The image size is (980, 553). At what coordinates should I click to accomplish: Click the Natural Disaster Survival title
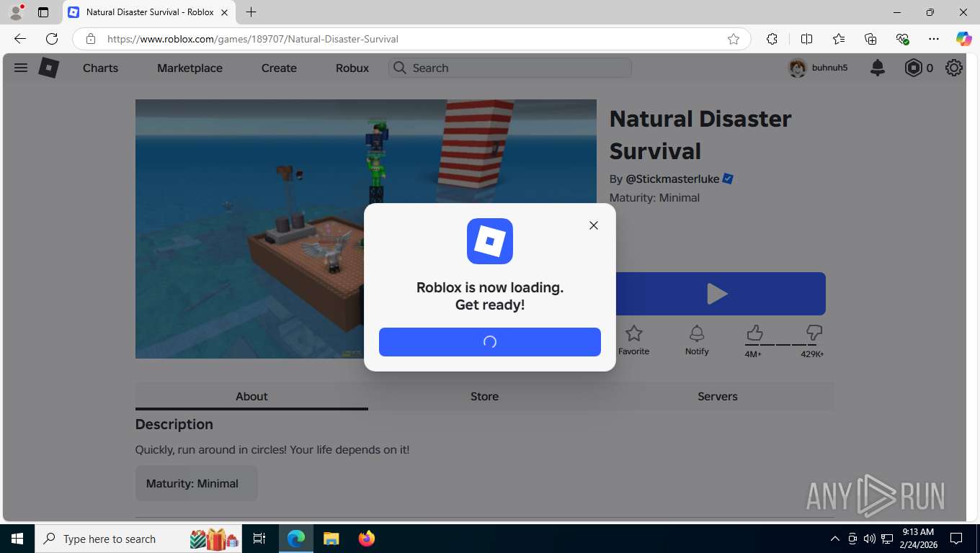[700, 135]
